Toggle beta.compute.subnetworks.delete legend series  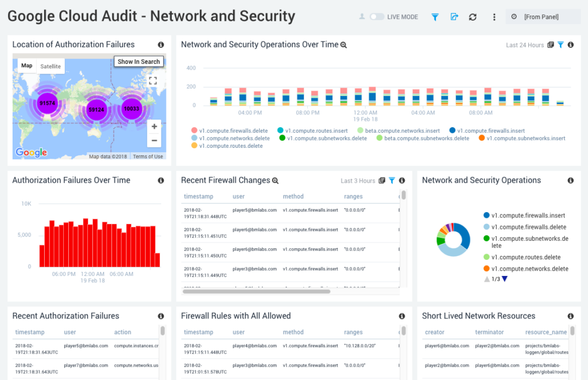423,138
